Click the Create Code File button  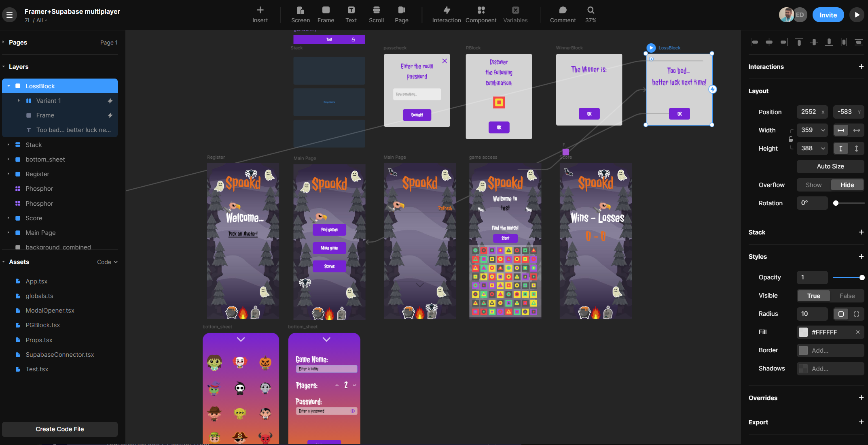point(60,429)
